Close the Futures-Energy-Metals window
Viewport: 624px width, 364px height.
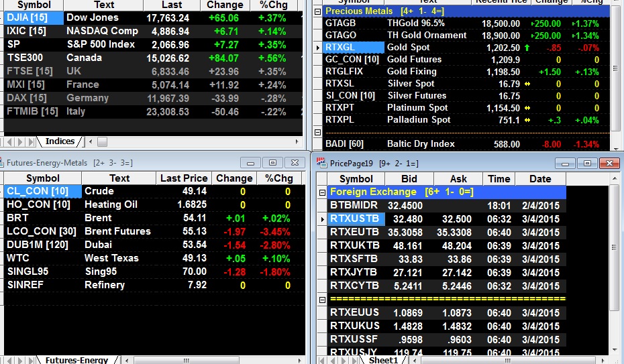[295, 163]
